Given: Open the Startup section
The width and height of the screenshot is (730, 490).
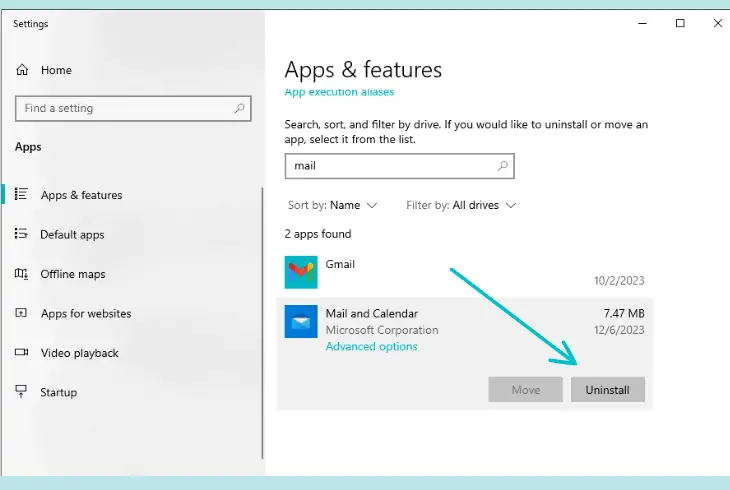Looking at the screenshot, I should pos(59,393).
